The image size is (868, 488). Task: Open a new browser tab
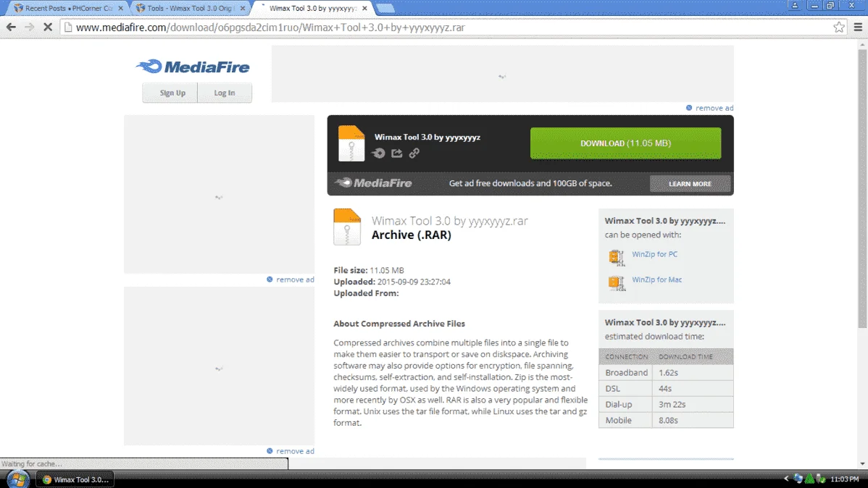[385, 8]
